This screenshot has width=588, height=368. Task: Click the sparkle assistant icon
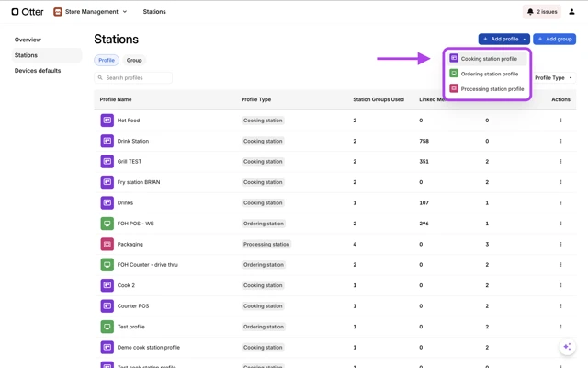[x=567, y=347]
